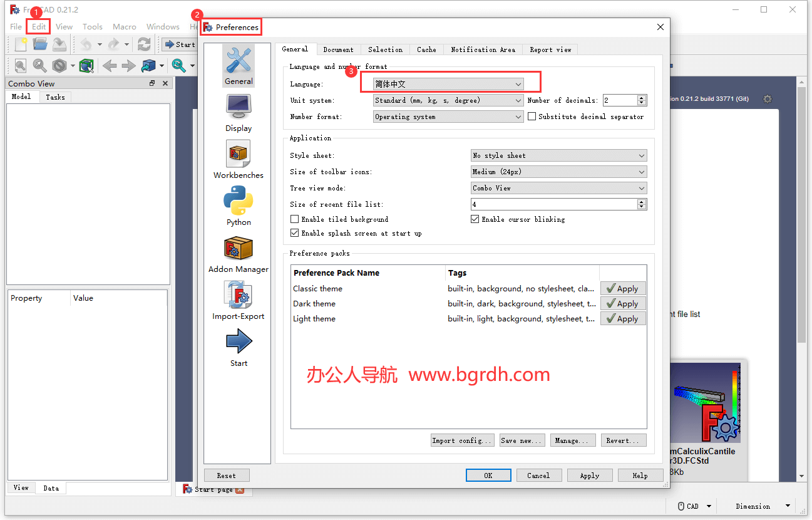Screen dimensions: 812x520
Task: Go to Addon Manager preferences
Action: tap(239, 254)
